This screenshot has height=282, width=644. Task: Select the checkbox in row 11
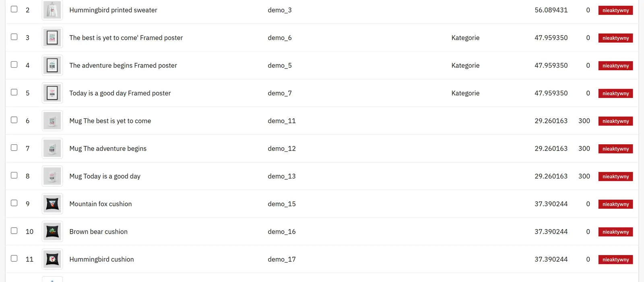[14, 258]
